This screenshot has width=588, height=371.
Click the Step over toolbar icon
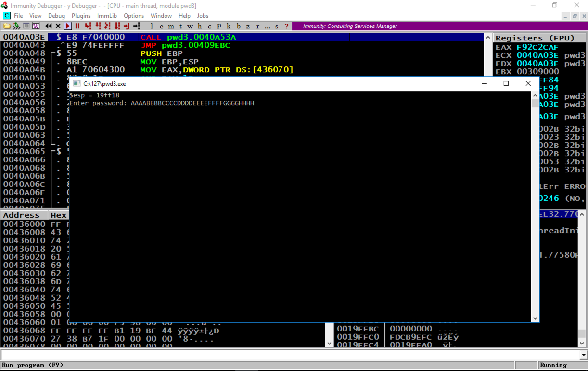(98, 26)
